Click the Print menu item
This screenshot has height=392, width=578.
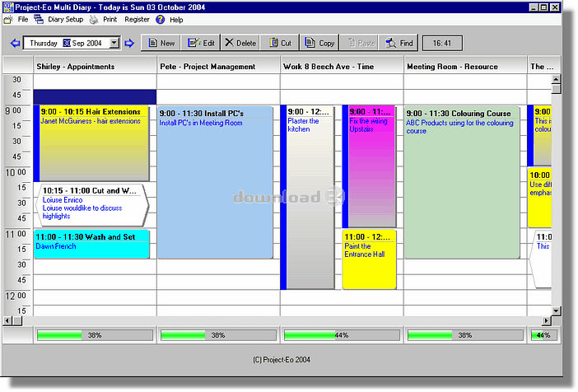[110, 20]
